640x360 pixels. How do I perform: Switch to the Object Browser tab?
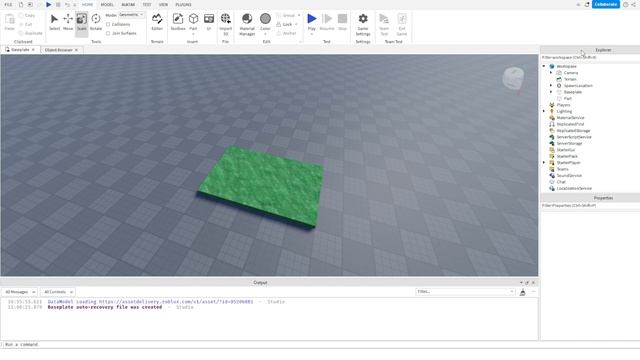58,50
